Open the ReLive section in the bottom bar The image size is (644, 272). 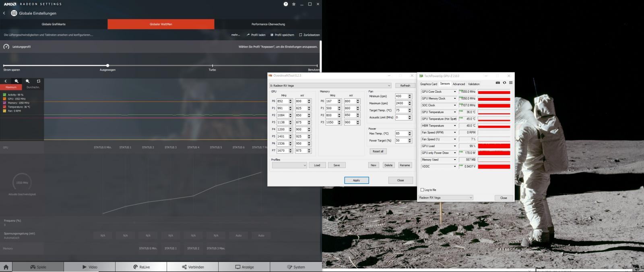click(141, 267)
